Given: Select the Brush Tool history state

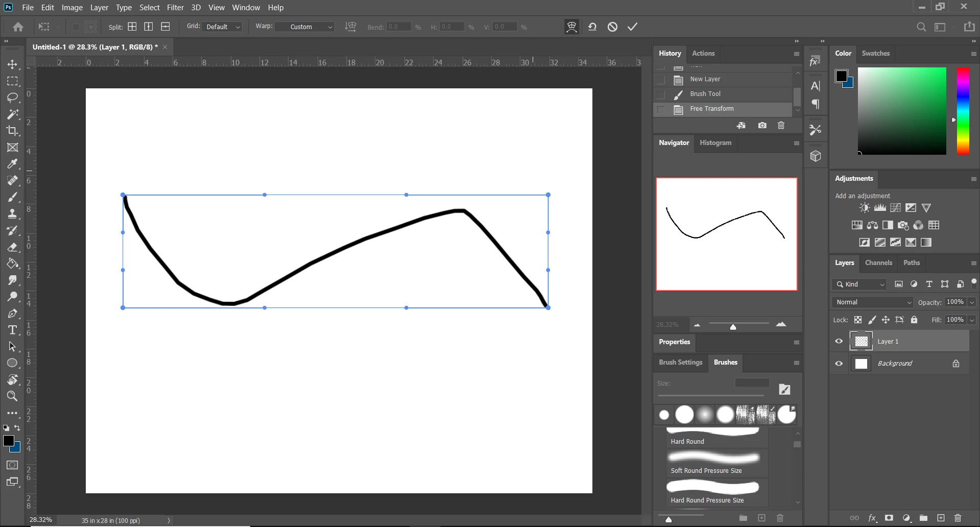Looking at the screenshot, I should pos(723,94).
